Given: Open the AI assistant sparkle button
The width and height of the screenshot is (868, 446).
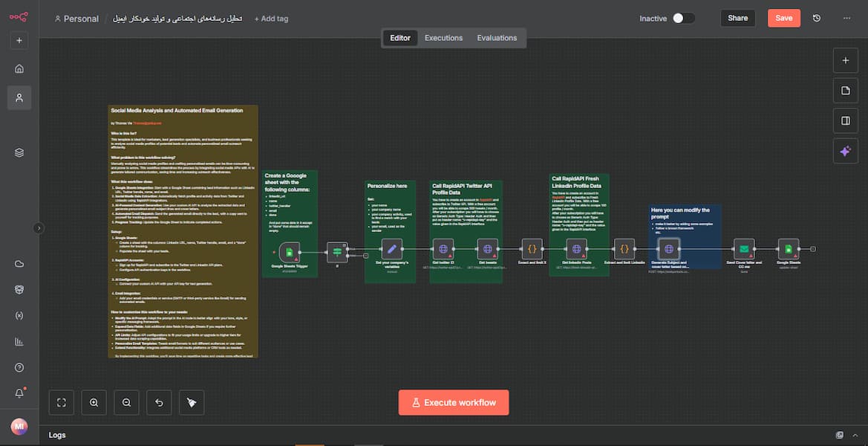Looking at the screenshot, I should 845,151.
